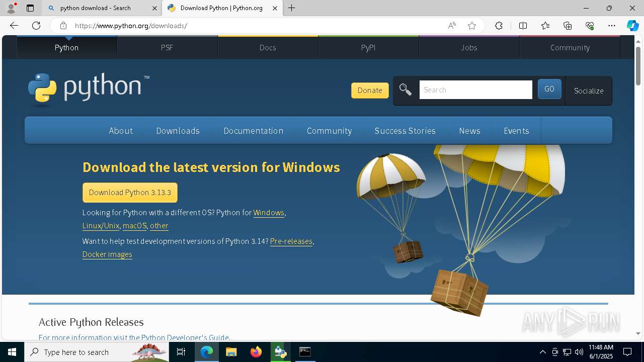Open the PyPI top-bar tab
The width and height of the screenshot is (644, 362).
point(368,47)
